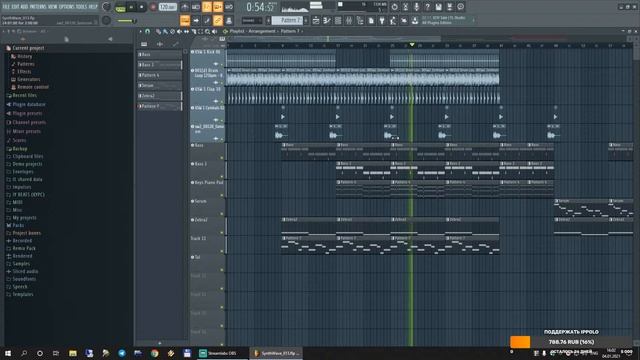Viewport: 640px width, 360px height.
Task: Select the slip tool in playlist toolbar
Action: tap(186, 31)
